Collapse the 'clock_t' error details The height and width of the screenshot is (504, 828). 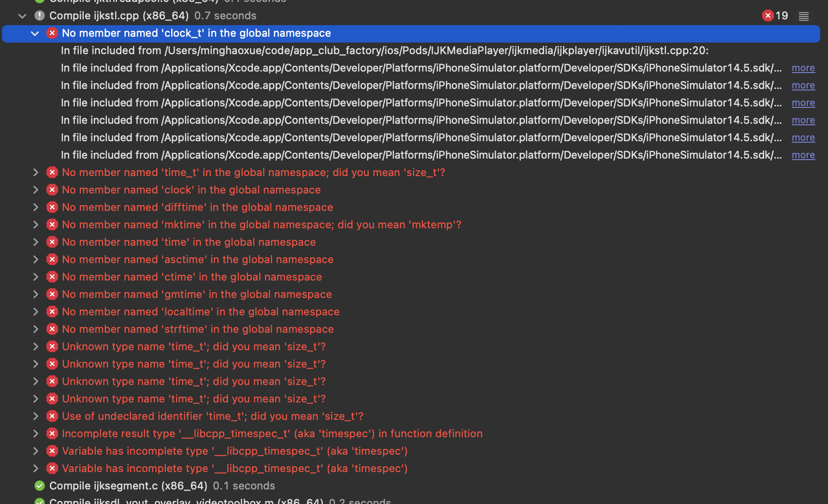[35, 33]
